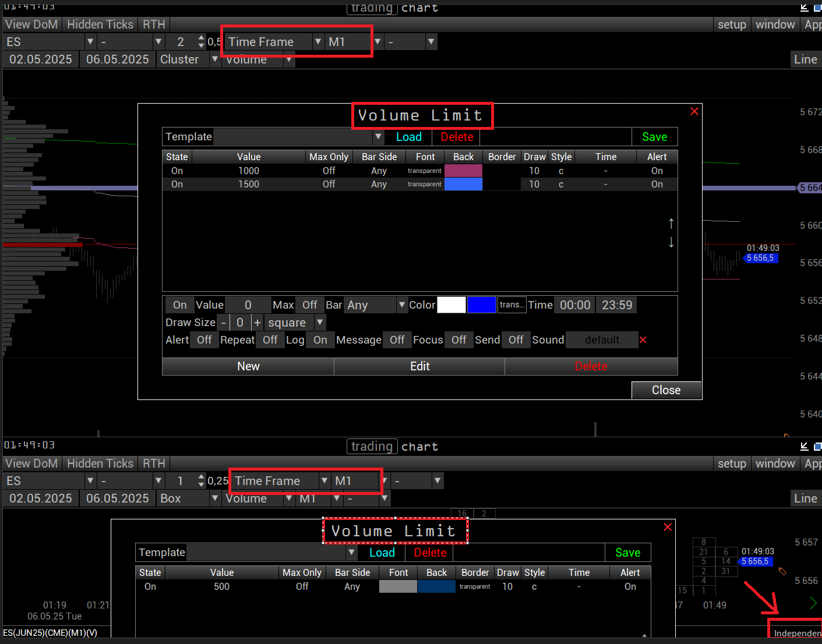Toggle State On for 1000 value row

(x=177, y=171)
